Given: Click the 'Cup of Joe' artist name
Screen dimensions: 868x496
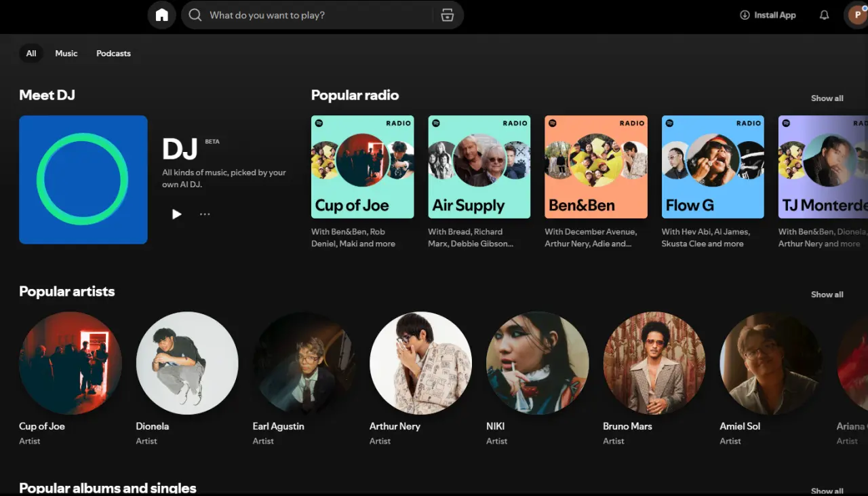Looking at the screenshot, I should click(42, 426).
